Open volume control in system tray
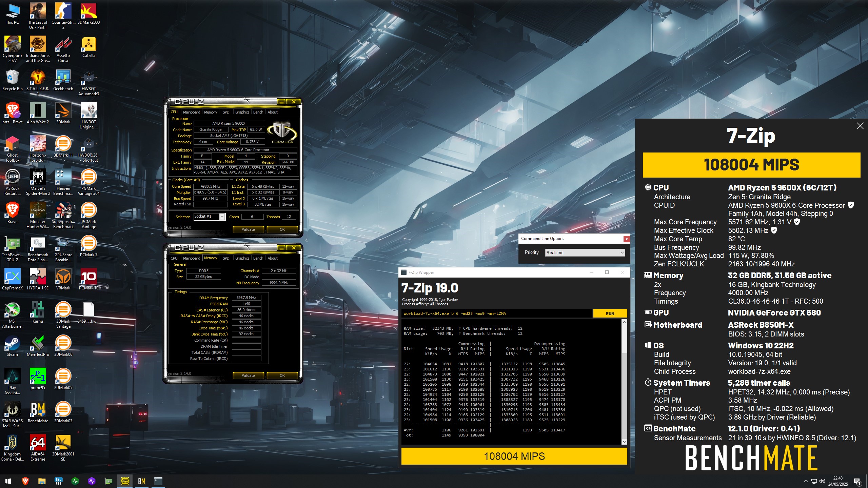868x488 pixels. (x=822, y=481)
